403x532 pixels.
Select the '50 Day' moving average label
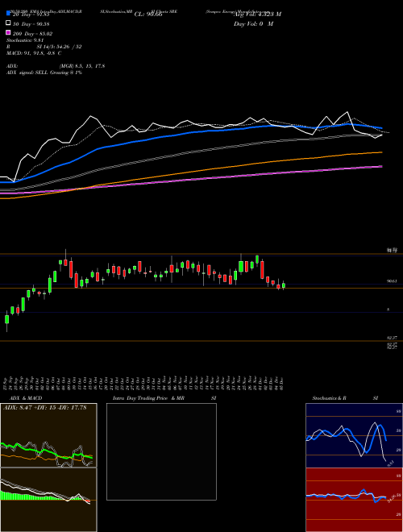point(31,23)
